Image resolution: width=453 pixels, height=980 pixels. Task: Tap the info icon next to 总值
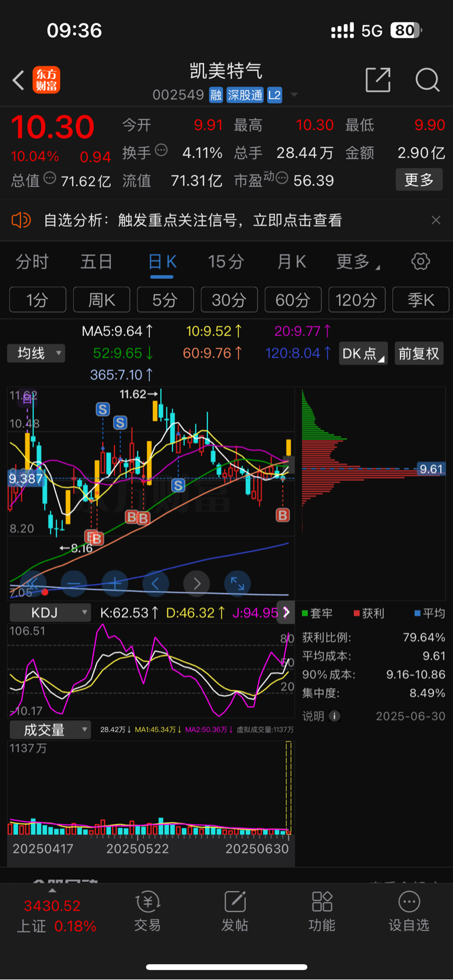point(50,178)
